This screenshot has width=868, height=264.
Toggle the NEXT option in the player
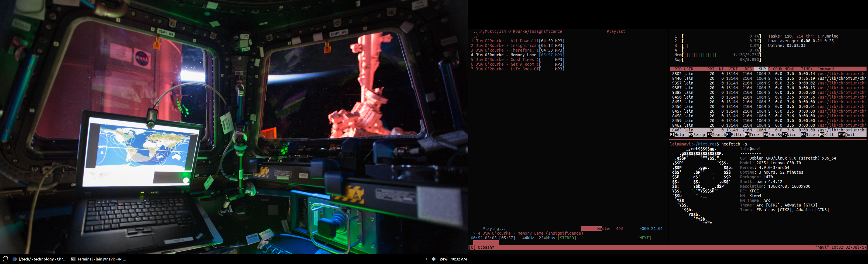click(x=644, y=238)
